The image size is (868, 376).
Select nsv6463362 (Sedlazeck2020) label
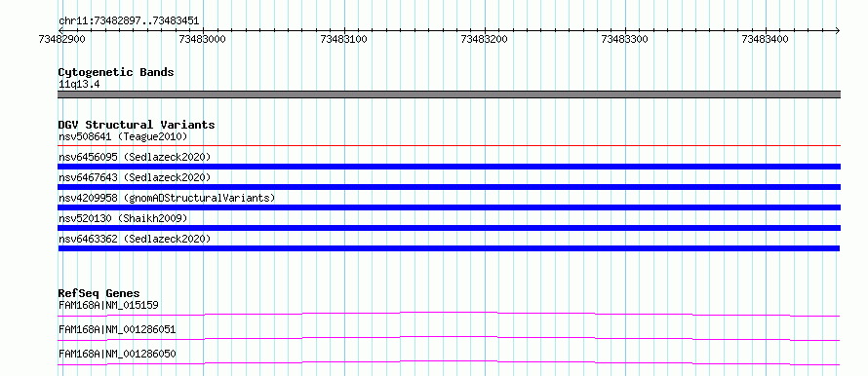135,239
